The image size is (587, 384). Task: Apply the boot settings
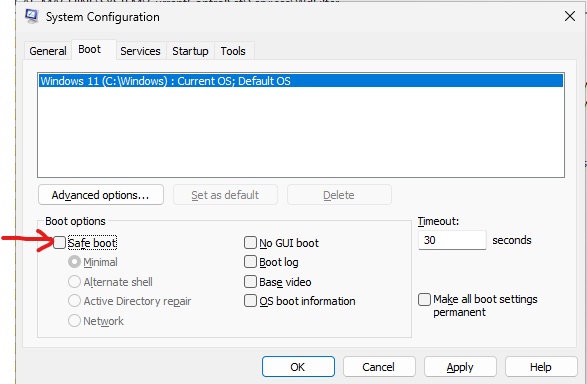point(460,367)
